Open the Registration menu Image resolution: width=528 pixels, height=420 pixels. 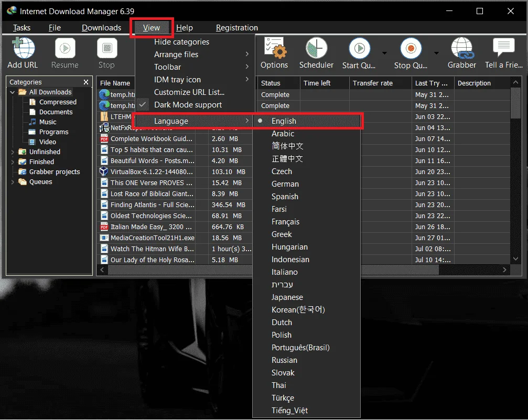(x=236, y=28)
